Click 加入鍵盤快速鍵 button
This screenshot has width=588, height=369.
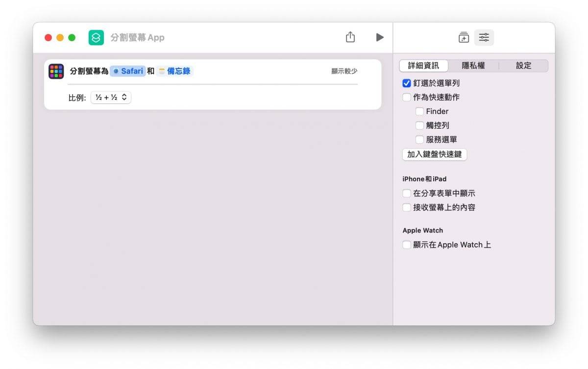435,154
